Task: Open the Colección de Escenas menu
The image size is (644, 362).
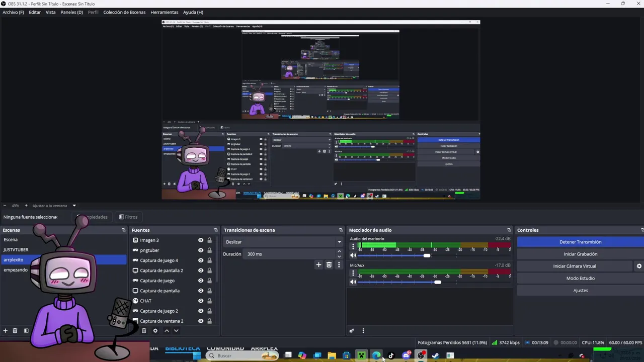Action: pos(124,12)
